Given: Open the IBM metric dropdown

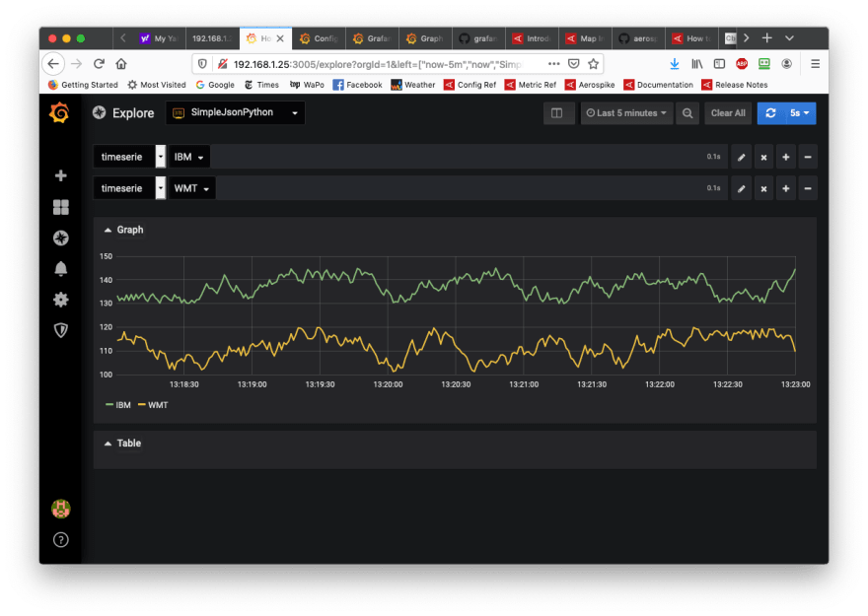Looking at the screenshot, I should pyautogui.click(x=188, y=157).
